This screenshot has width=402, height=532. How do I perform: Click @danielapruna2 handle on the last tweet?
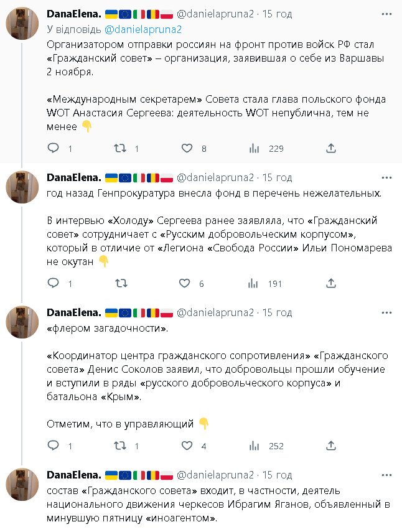pos(217,475)
